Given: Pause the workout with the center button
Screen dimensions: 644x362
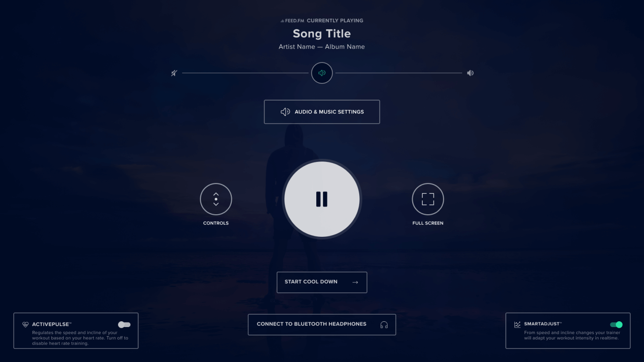Looking at the screenshot, I should (322, 199).
